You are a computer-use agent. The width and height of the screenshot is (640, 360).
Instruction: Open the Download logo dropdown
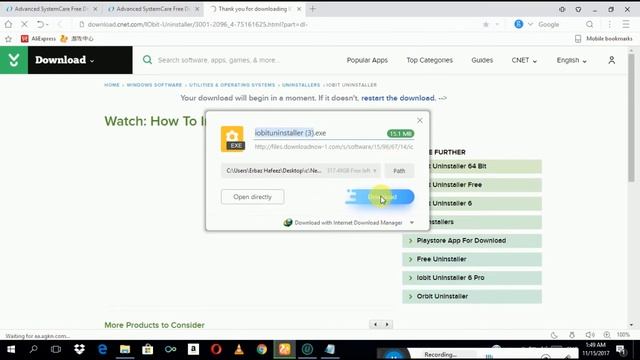tap(92, 61)
